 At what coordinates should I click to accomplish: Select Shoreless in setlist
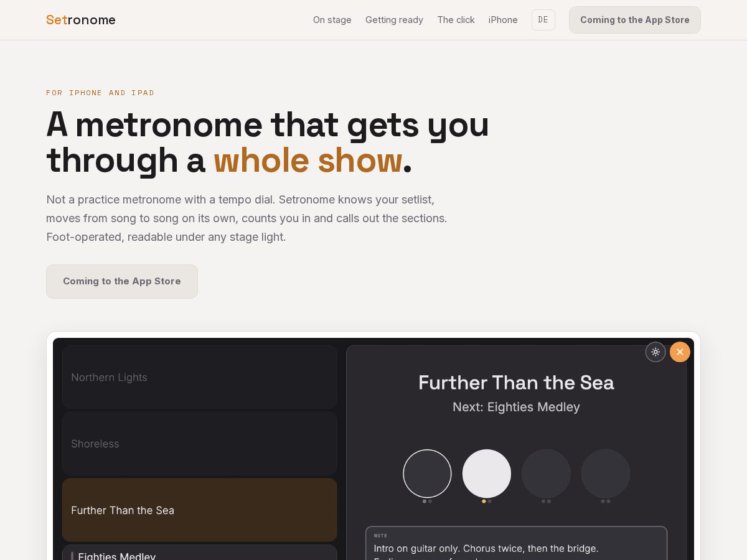coord(200,444)
